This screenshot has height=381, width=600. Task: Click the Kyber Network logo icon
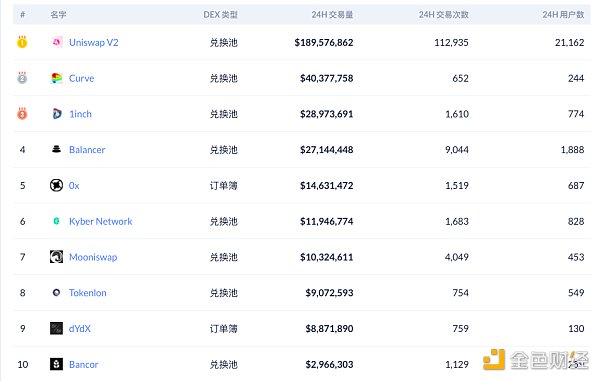click(56, 221)
